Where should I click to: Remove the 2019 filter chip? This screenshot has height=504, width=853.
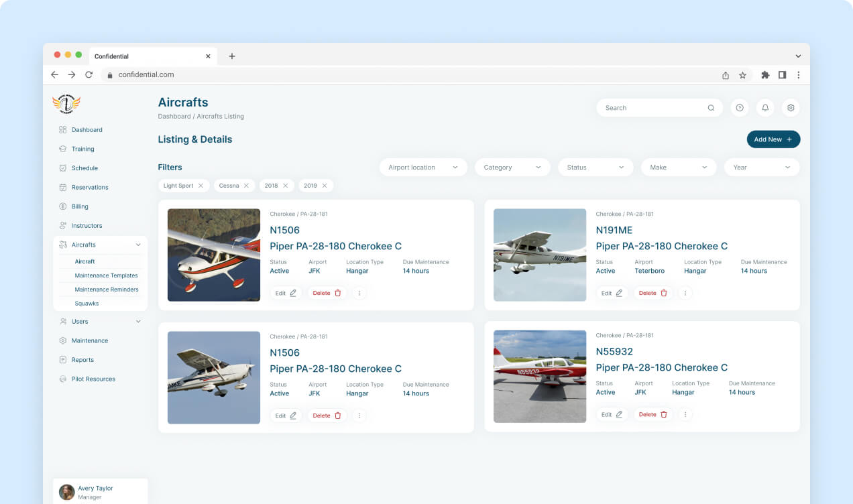coord(325,186)
